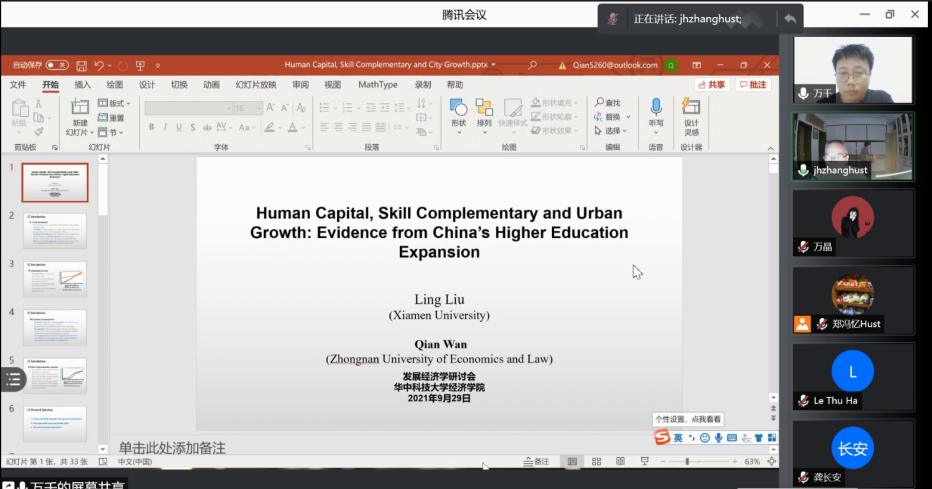This screenshot has width=932, height=489.
Task: Toggle the AutoSave (自动保存) switch
Action: 56,65
